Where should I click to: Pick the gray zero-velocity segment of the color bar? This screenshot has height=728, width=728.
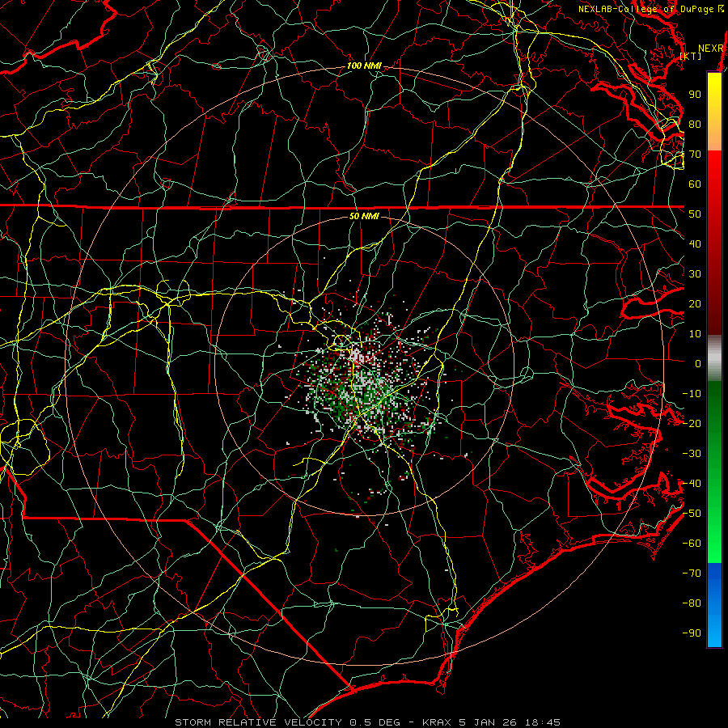714,358
